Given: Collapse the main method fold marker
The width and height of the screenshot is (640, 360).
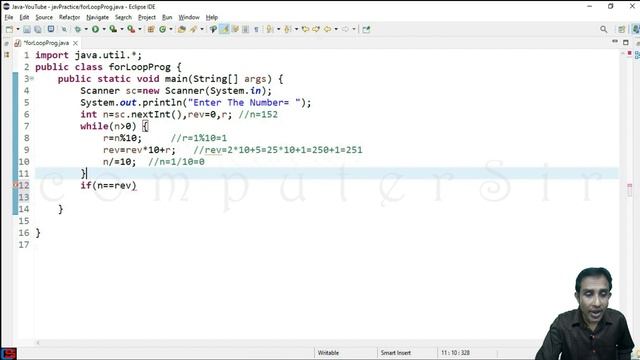Looking at the screenshot, I should coord(32,78).
